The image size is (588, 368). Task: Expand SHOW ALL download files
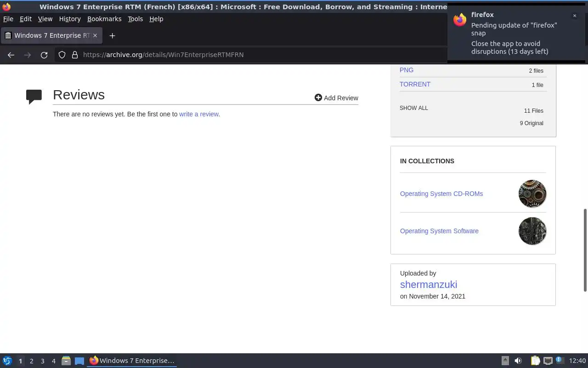[413, 108]
